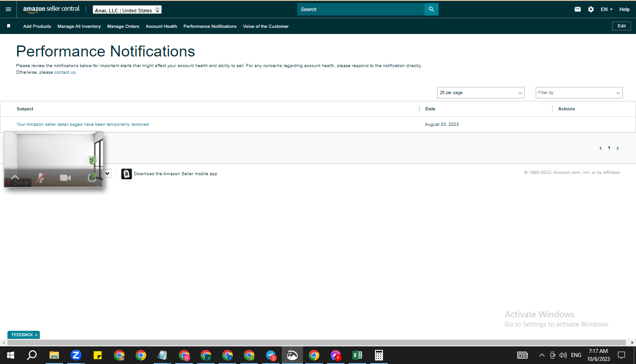The width and height of the screenshot is (636, 364).
Task: Click the ENG input language indicator
Action: coord(576,355)
